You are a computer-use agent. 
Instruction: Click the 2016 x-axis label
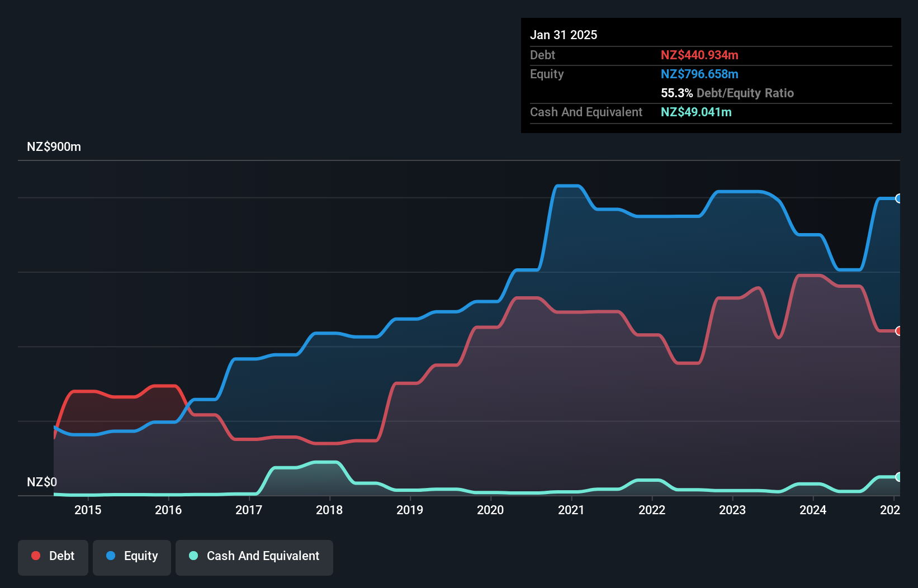tap(168, 510)
